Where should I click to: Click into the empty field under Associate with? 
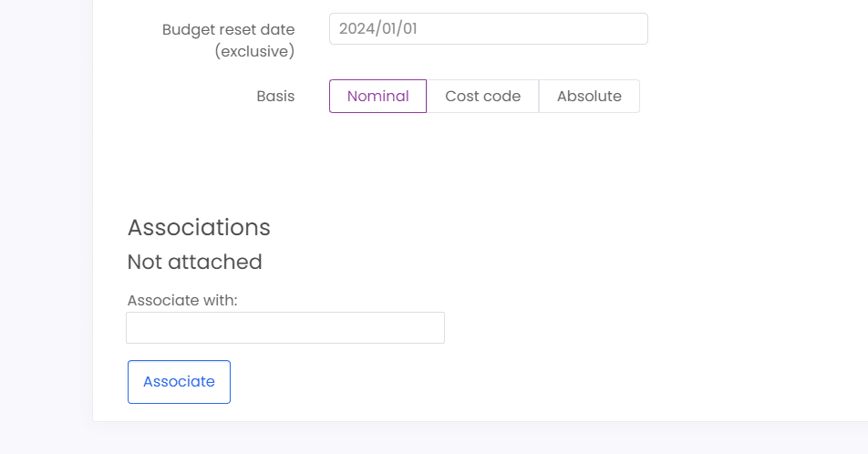tap(285, 328)
